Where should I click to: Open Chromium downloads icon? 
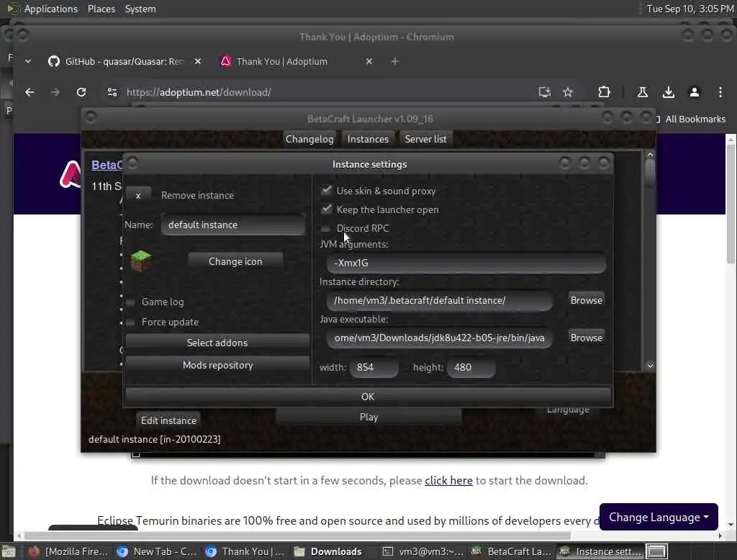point(669,92)
